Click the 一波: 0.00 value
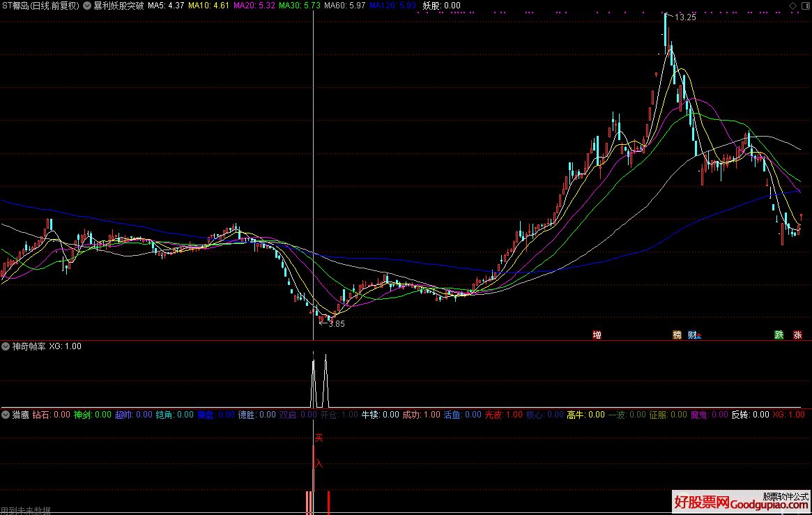The image size is (812, 515). 627,415
